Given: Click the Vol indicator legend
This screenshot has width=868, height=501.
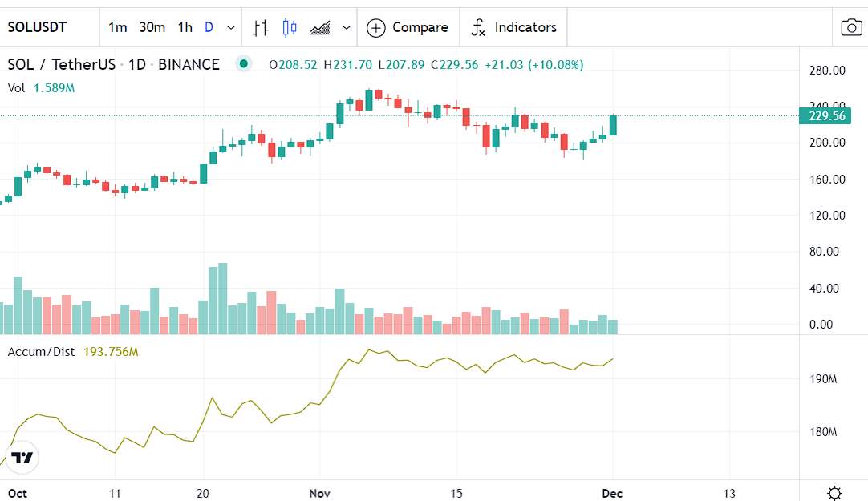Looking at the screenshot, I should coord(17,87).
